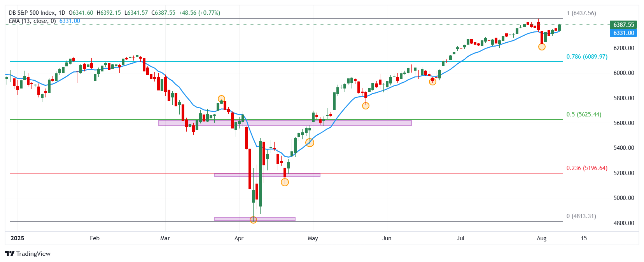Click the 5000.00 price axis label
The width and height of the screenshot is (644, 262).
(x=624, y=198)
